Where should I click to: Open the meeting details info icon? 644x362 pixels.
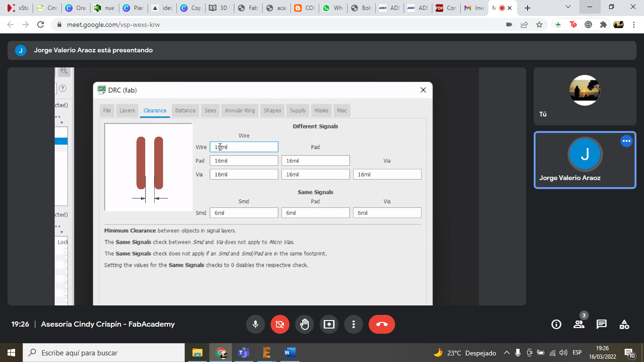pos(556,324)
